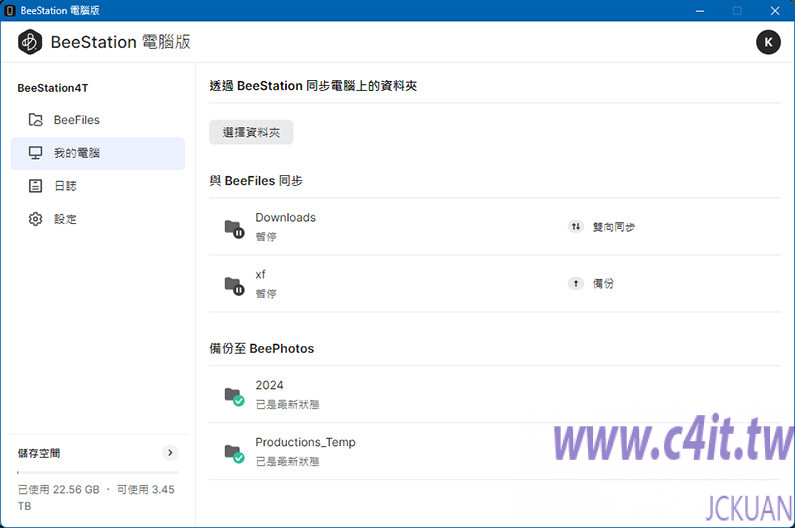Click the 備份至 BeePhotos section heading
The width and height of the screenshot is (795, 528).
(x=262, y=349)
